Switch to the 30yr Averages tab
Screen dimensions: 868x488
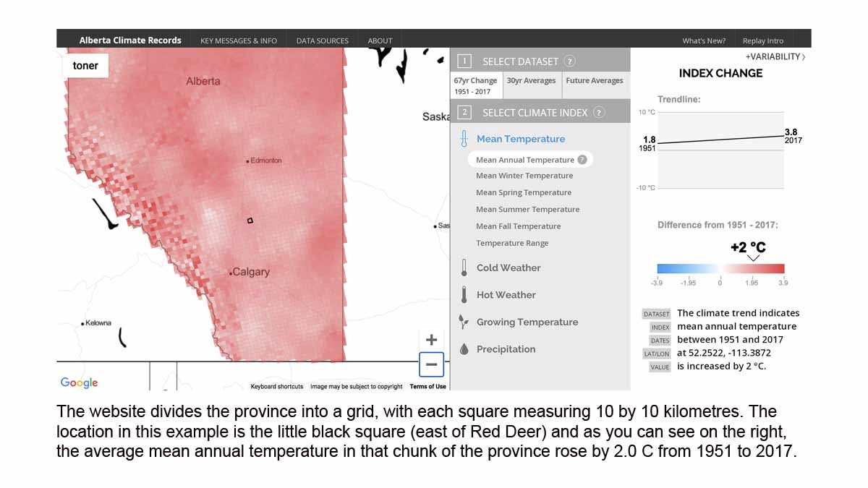531,81
